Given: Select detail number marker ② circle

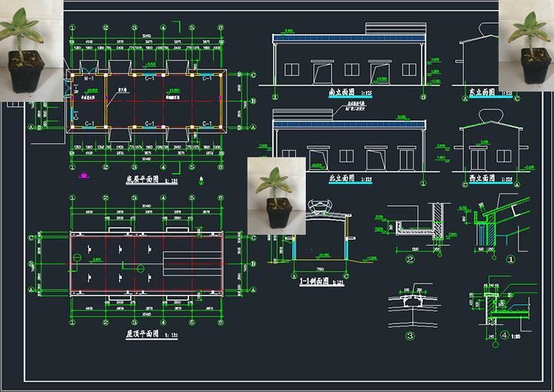Looking at the screenshot, I should click(411, 260).
